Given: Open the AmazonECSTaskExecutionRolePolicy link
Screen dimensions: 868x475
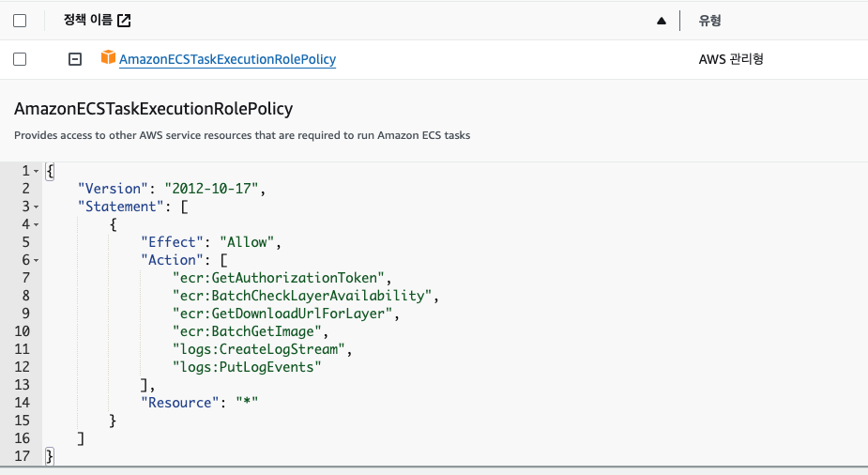Looking at the screenshot, I should tap(227, 59).
